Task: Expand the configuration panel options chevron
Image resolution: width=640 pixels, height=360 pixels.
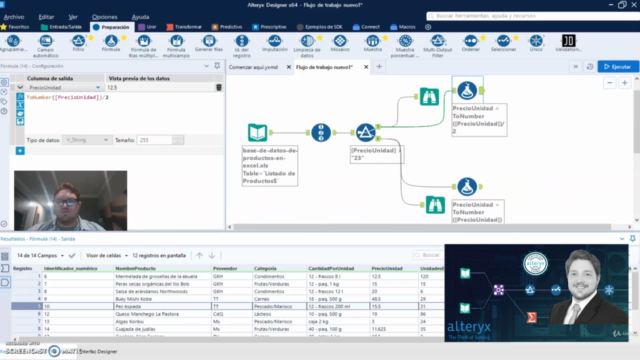Action: click(x=206, y=66)
